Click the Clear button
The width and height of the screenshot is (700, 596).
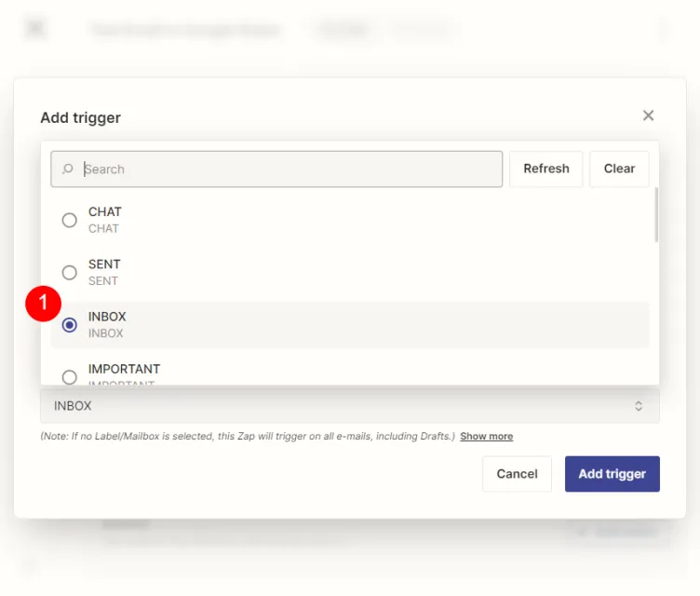pos(619,169)
